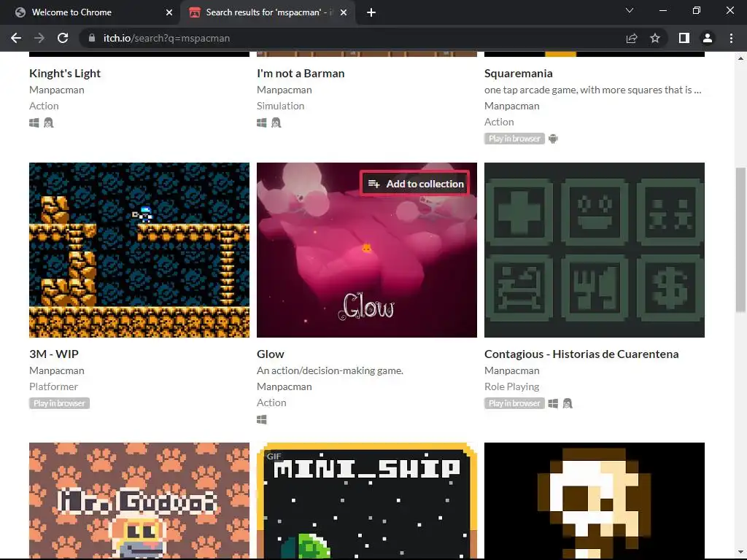Screen dimensions: 747x560
Task: Click the scrollbar up arrow
Action: pyautogui.click(x=741, y=58)
